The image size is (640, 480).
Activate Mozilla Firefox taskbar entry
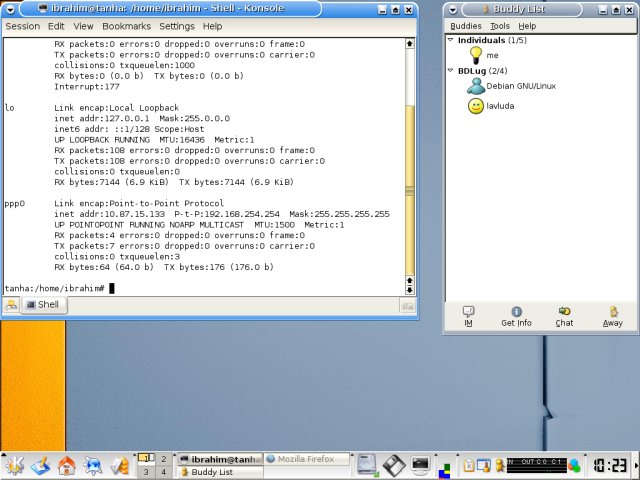click(x=307, y=459)
